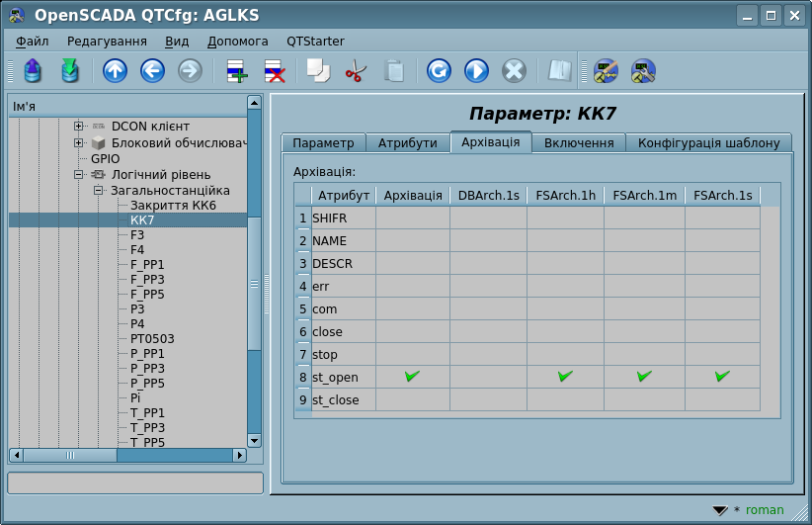Screen dimensions: 812x525
Task: Click the Load from database toolbar icon
Action: click(x=33, y=71)
